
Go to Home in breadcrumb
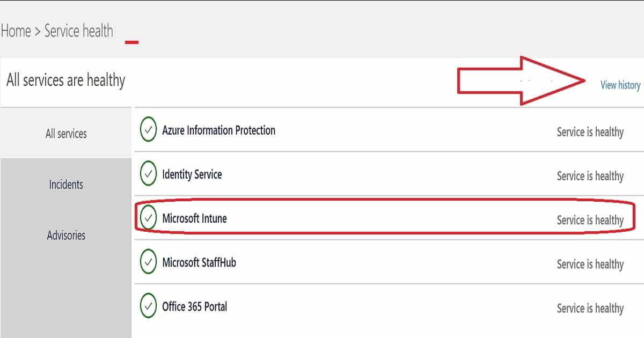point(16,31)
